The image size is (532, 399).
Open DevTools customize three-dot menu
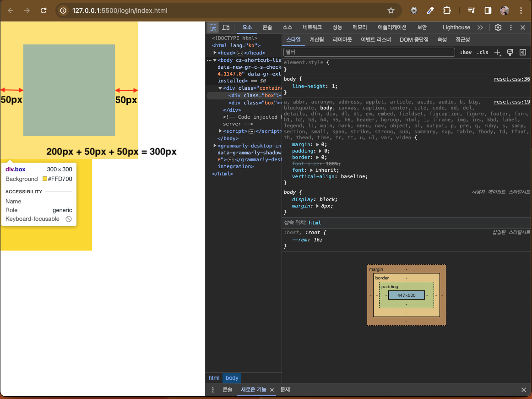point(510,27)
